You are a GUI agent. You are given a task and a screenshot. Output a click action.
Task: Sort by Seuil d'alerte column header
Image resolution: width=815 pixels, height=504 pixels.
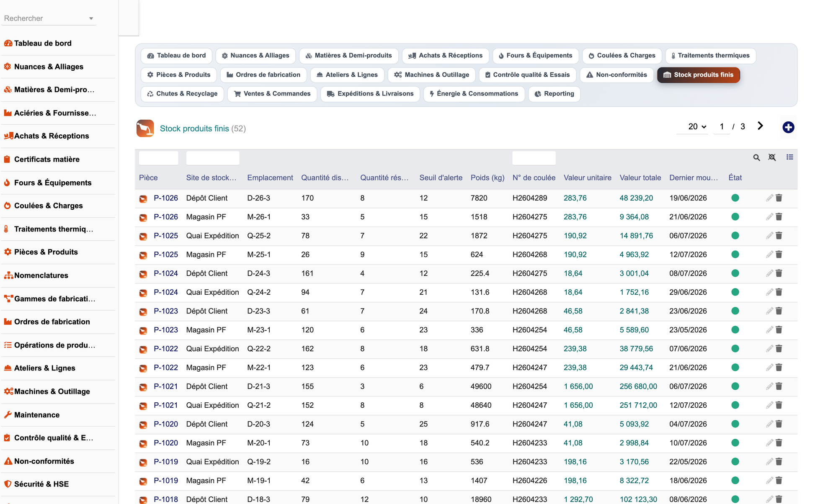(441, 177)
